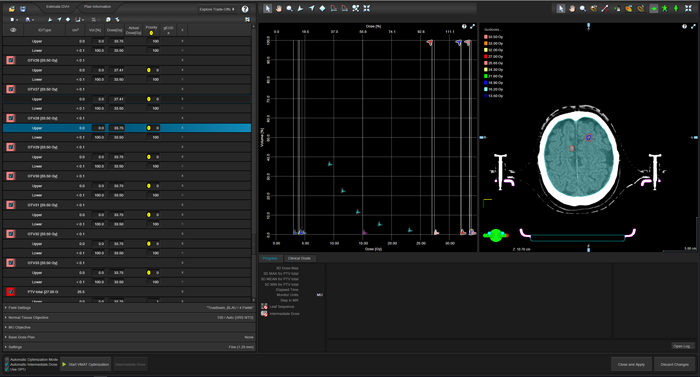Select the pointer tool in DVH toolbar

[267, 8]
